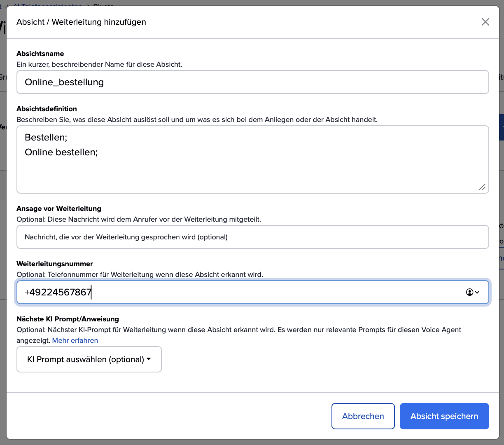504x445 pixels.
Task: Click the bold "Absichtsname" label
Action: [40, 54]
